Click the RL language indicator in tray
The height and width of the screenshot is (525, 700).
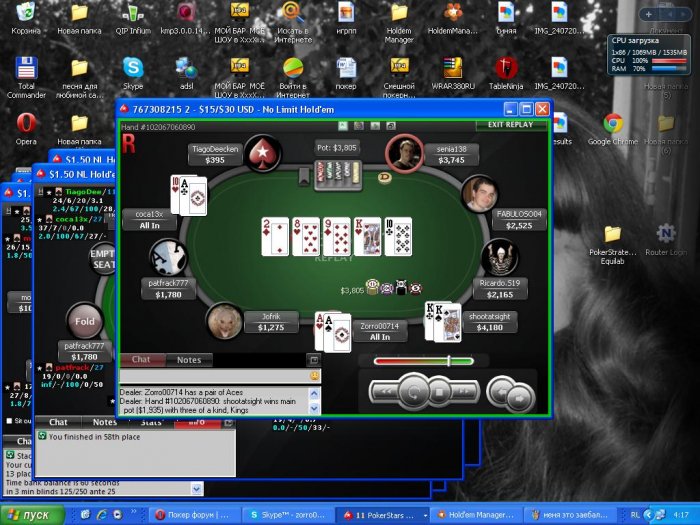tap(634, 515)
